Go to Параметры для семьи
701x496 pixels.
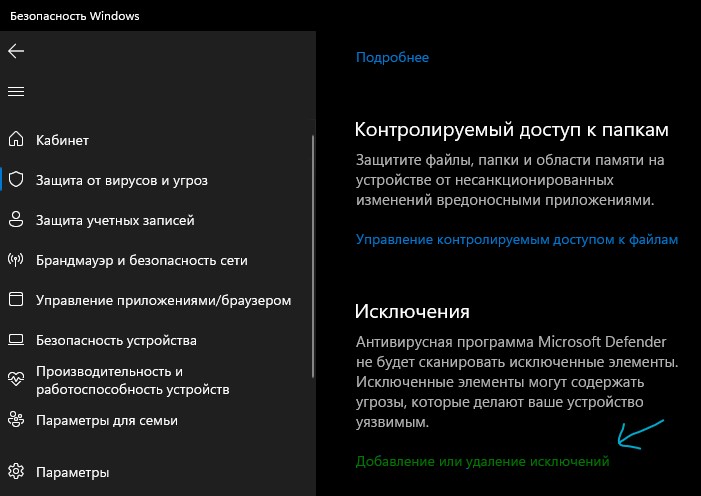point(106,420)
